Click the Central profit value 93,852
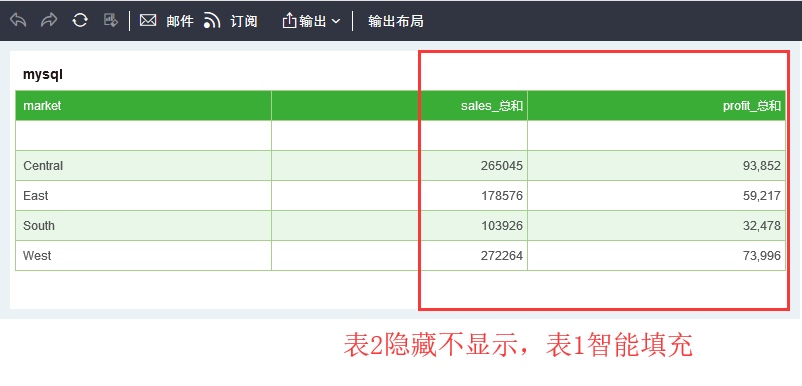802x386 pixels. tap(762, 166)
